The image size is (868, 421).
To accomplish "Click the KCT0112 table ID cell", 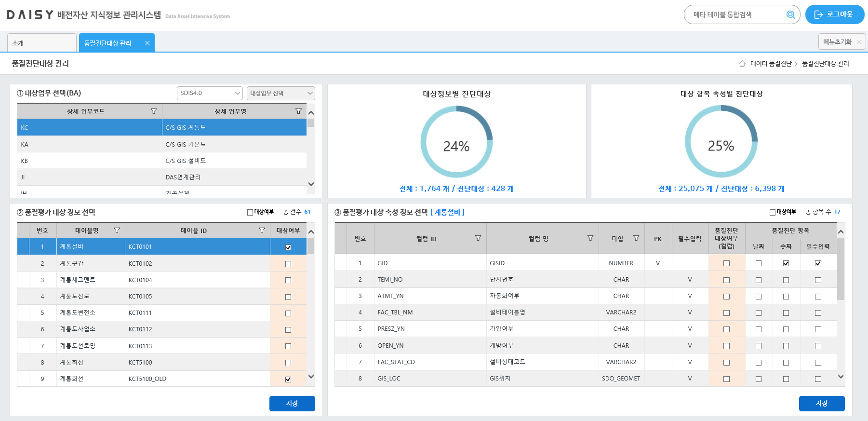I will coord(198,329).
